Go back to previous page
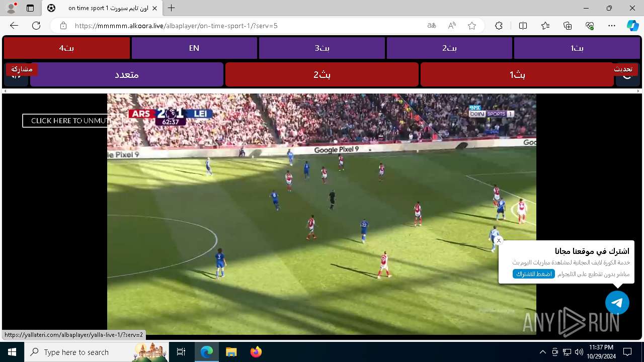 [14, 26]
